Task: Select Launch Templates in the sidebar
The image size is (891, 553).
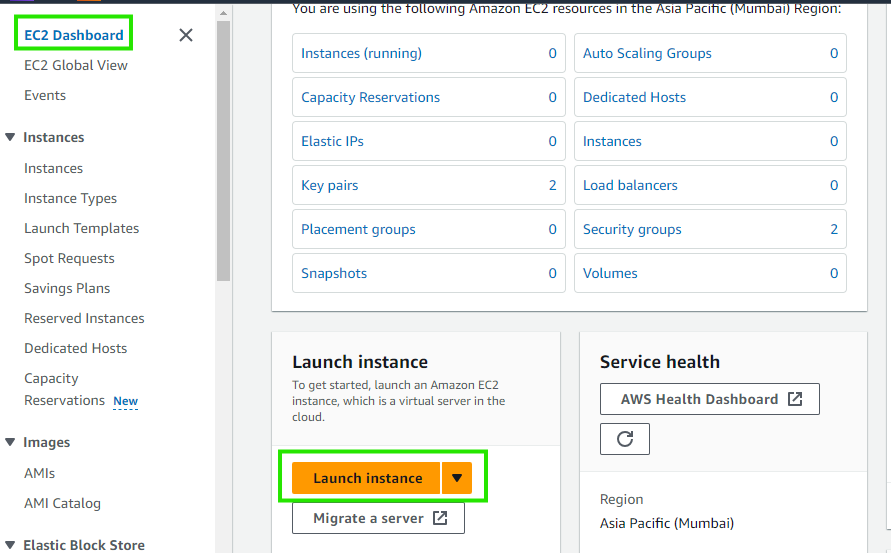Action: pyautogui.click(x=81, y=228)
